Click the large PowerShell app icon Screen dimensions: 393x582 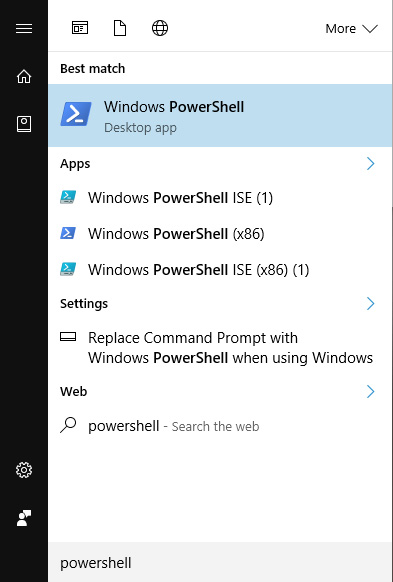(76, 114)
